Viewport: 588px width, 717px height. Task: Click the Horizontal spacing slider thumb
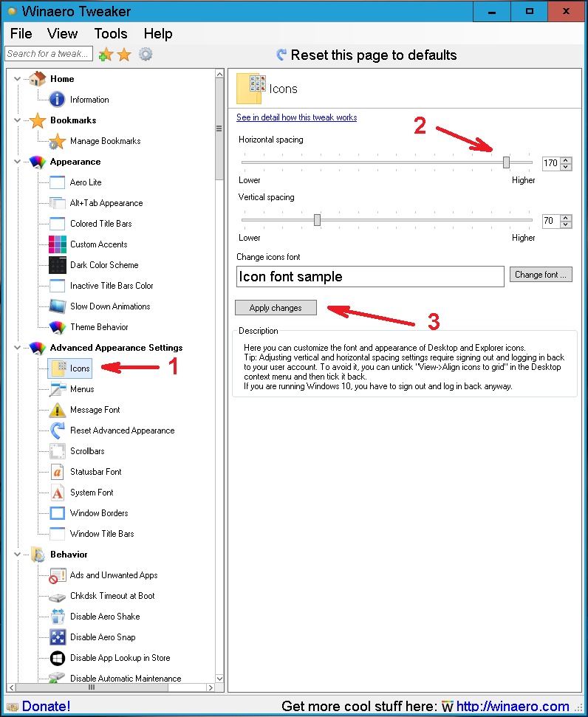(506, 162)
